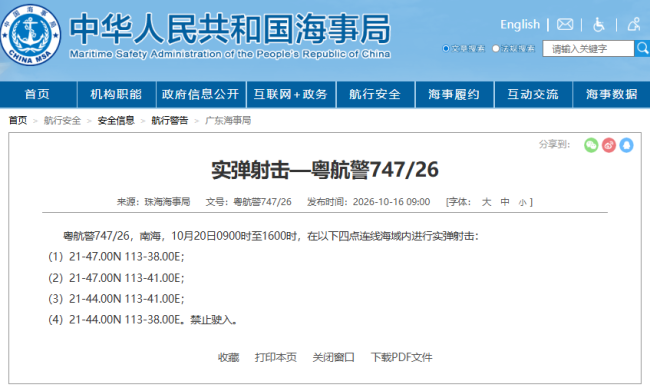Set the font size to 小
The width and height of the screenshot is (650, 388).
(x=522, y=202)
